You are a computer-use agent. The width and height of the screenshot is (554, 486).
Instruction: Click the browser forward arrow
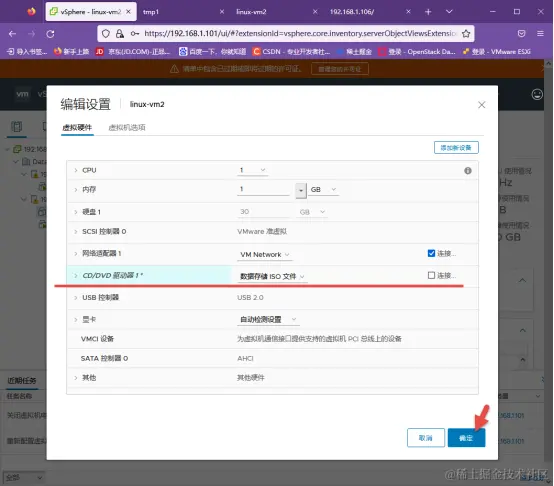coord(31,34)
